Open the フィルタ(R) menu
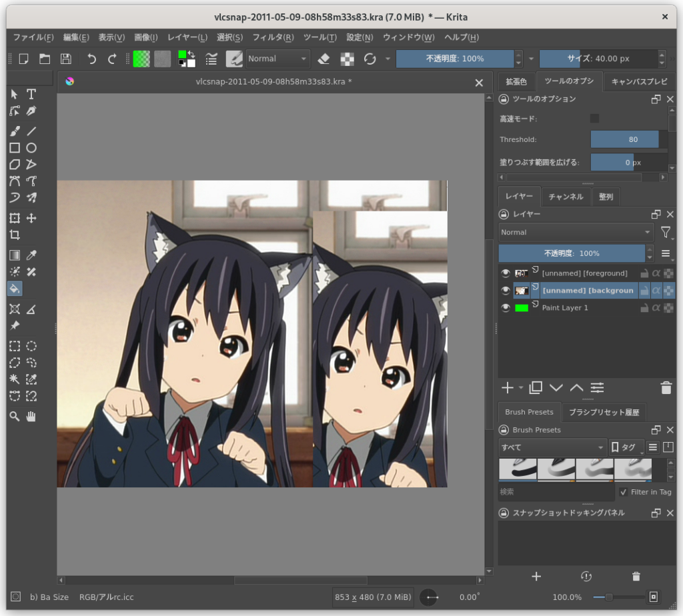Screen dimensions: 683x616 (273, 37)
